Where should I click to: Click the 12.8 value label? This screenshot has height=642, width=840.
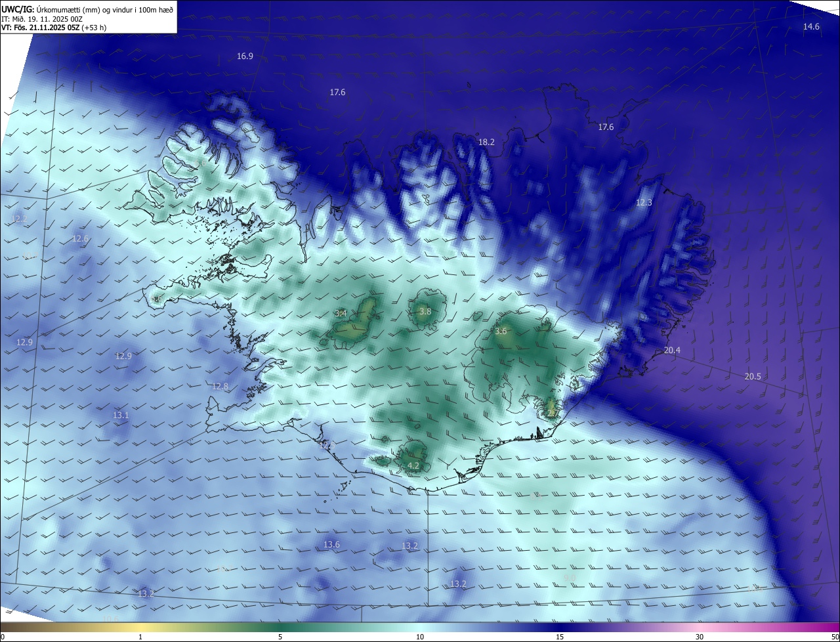pyautogui.click(x=220, y=387)
